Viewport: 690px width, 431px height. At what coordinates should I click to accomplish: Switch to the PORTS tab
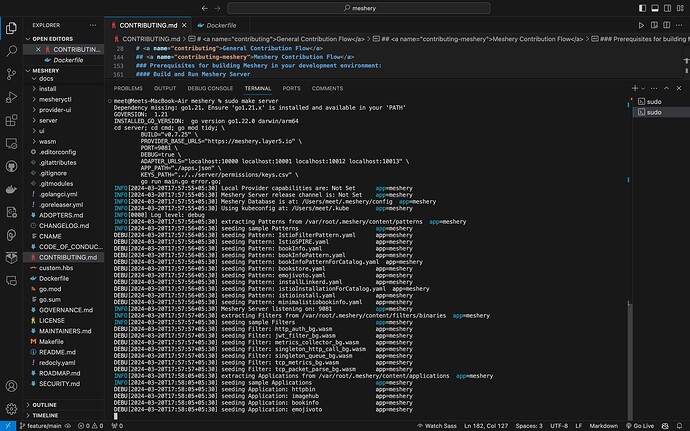291,88
